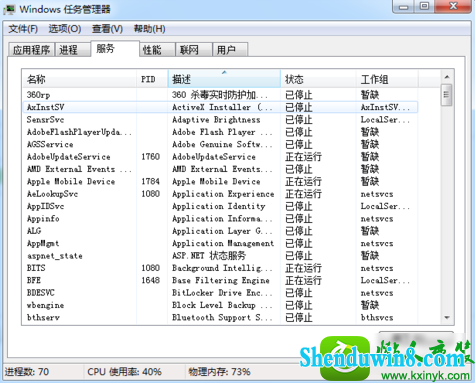
Task: Click PID 1648 cell
Action: (151, 280)
